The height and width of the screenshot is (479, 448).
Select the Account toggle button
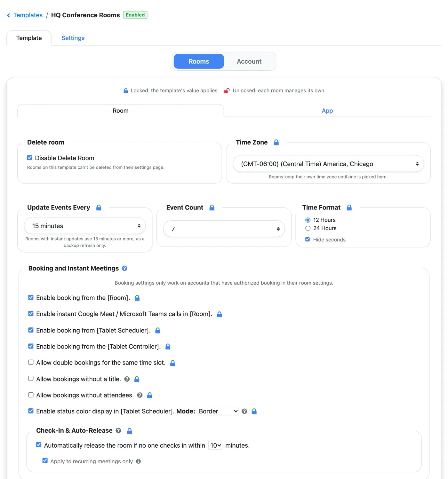(x=249, y=61)
